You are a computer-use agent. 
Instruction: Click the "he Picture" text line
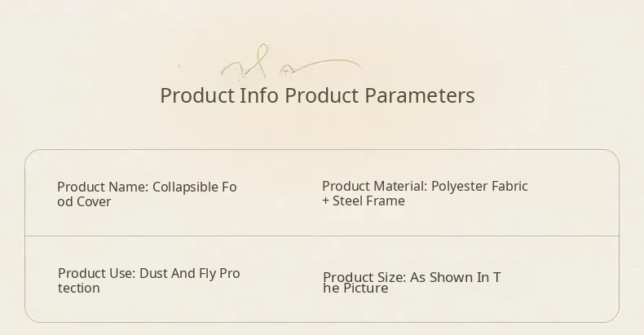click(x=355, y=288)
